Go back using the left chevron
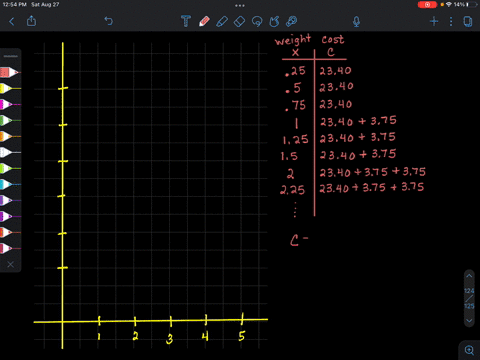Screen dimensions: 480x360 click(12, 22)
